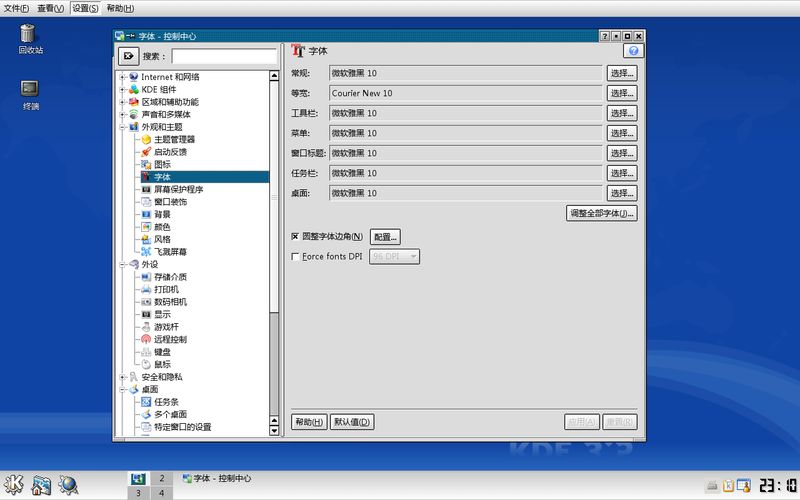Expand the Internet 和网络 tree node

point(123,77)
